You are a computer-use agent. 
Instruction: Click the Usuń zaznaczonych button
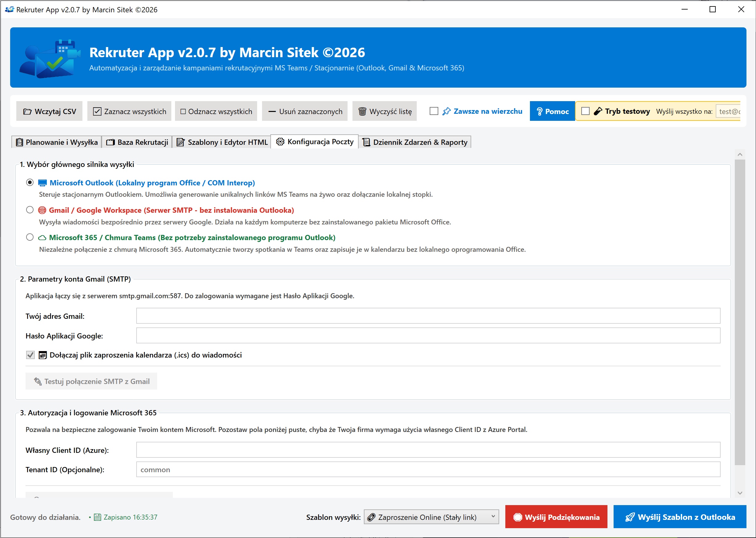(x=305, y=111)
